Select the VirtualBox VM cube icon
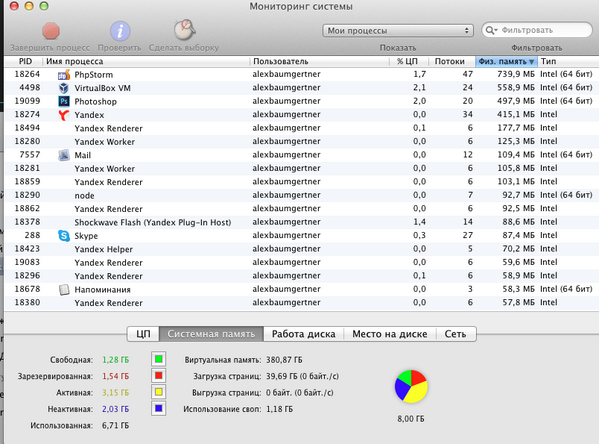The width and height of the screenshot is (599, 444). [64, 88]
